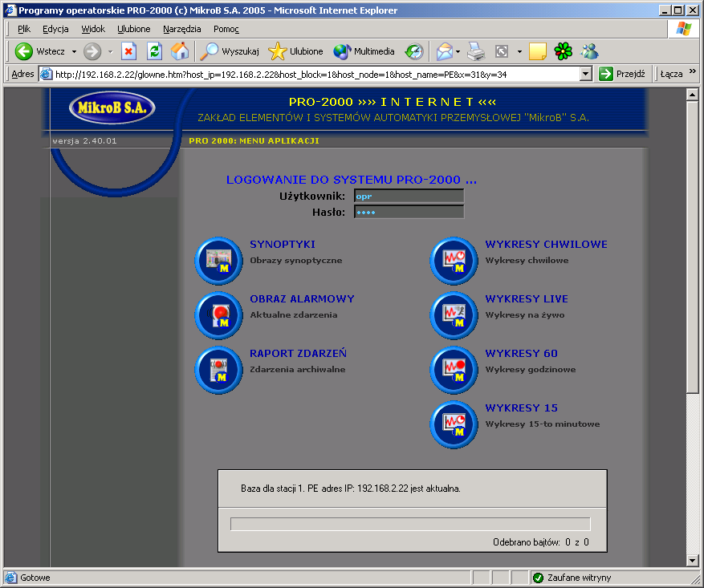Open the WYKRESY 60 round icon
Image resolution: width=704 pixels, height=588 pixels.
click(x=454, y=370)
